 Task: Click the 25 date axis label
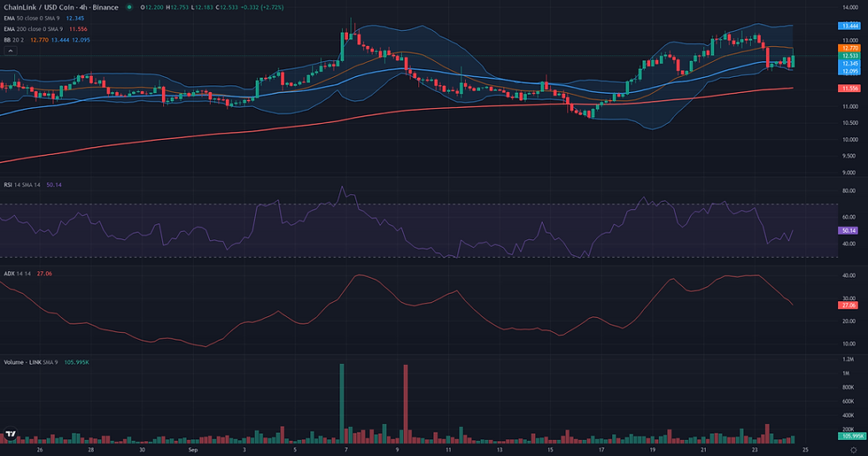(x=805, y=450)
